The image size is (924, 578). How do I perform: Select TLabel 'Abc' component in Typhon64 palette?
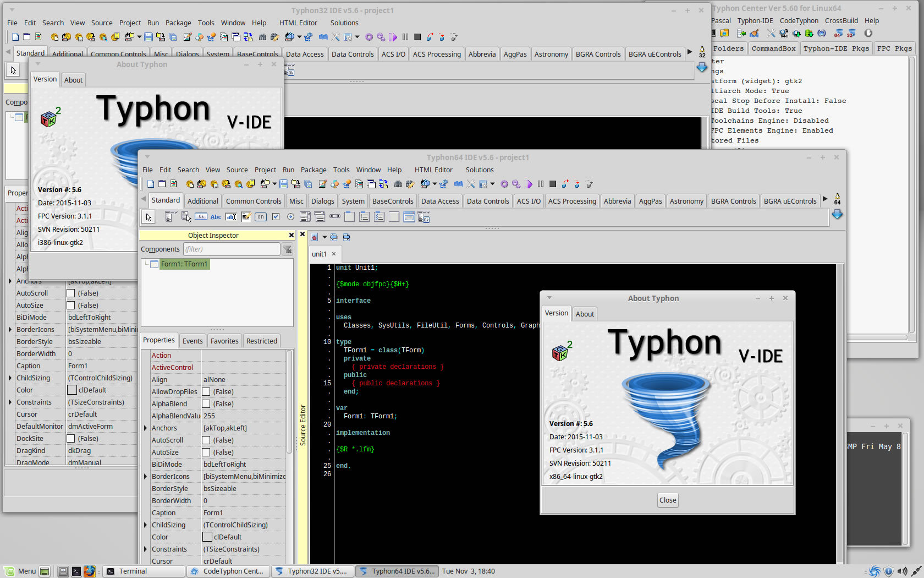point(216,217)
